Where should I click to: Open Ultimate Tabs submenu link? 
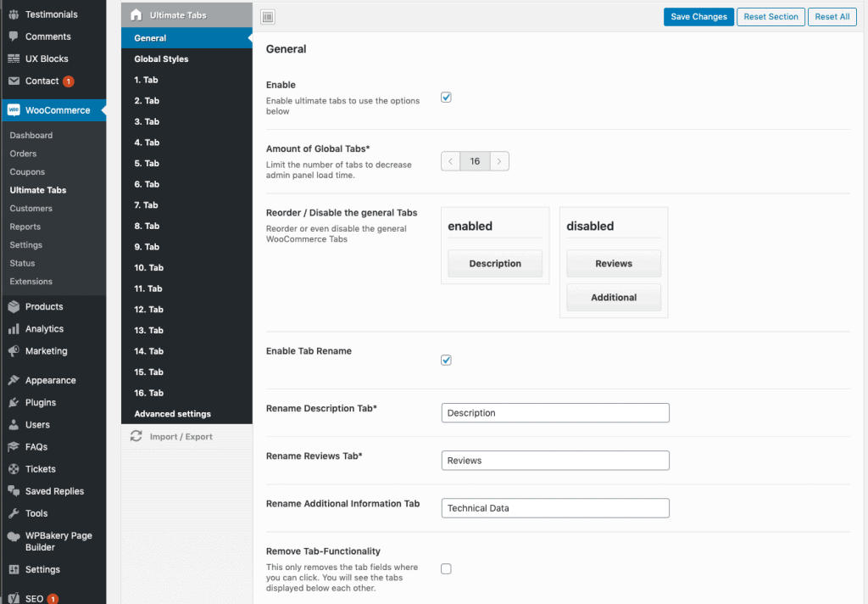click(x=37, y=190)
